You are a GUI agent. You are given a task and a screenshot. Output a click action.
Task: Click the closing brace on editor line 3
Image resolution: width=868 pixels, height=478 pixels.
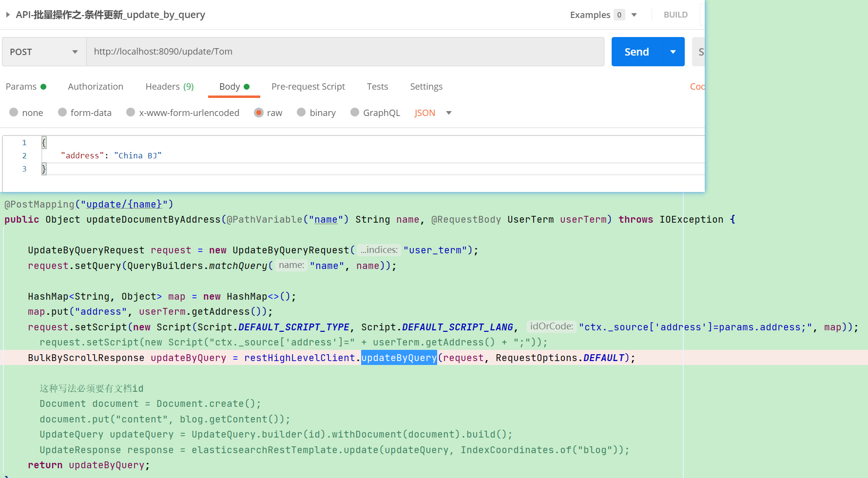pyautogui.click(x=44, y=169)
